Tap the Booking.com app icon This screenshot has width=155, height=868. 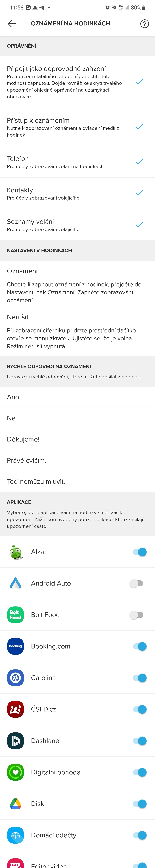click(x=15, y=646)
